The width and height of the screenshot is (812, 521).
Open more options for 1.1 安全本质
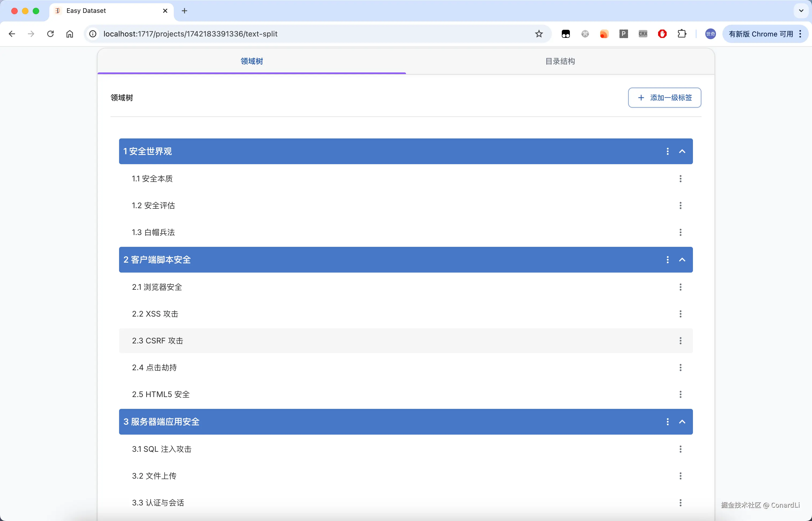click(680, 179)
